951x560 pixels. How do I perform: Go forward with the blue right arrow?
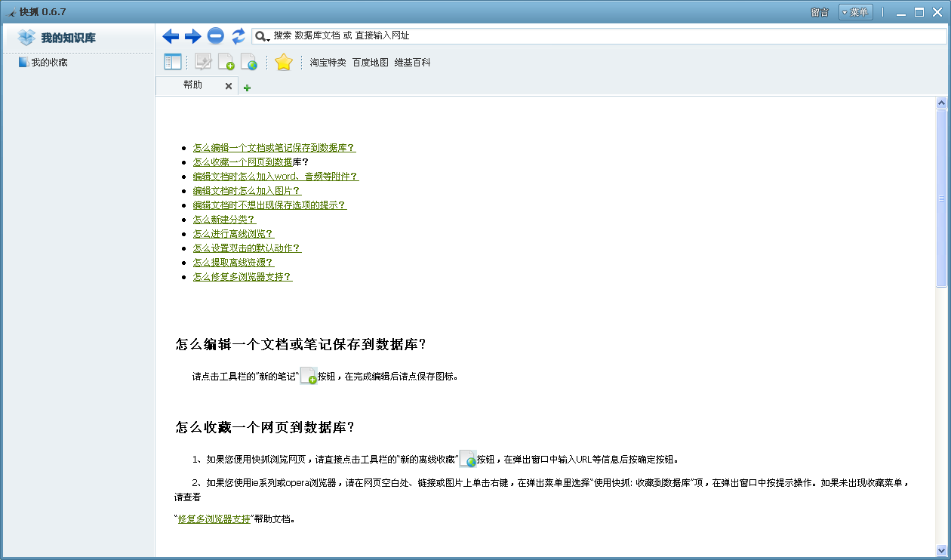[x=193, y=36]
